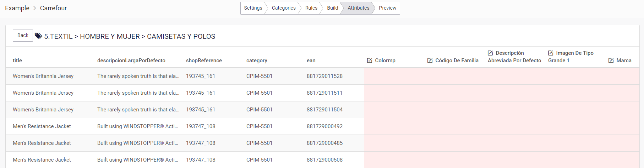Select the row with ean 881729000492

[322, 126]
